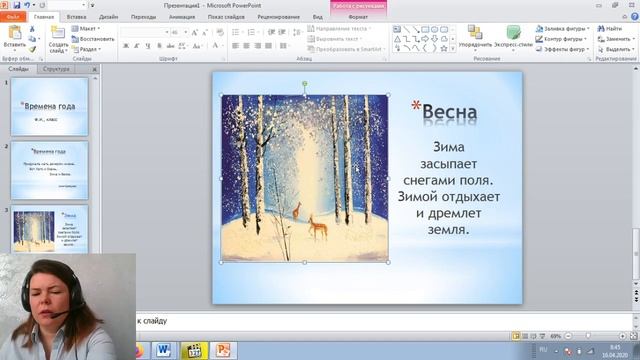Open Упорядочить arrange options

pos(475,38)
